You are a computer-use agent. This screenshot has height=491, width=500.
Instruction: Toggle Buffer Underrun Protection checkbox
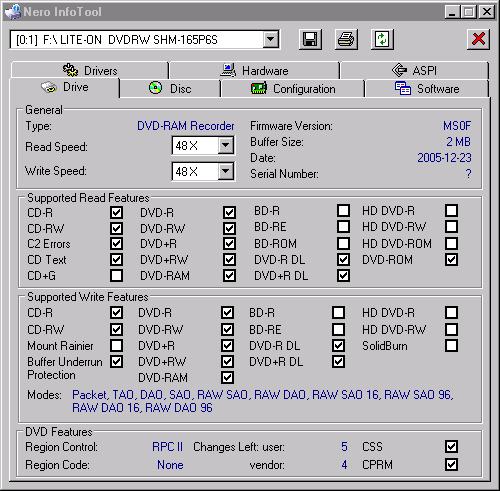click(116, 361)
